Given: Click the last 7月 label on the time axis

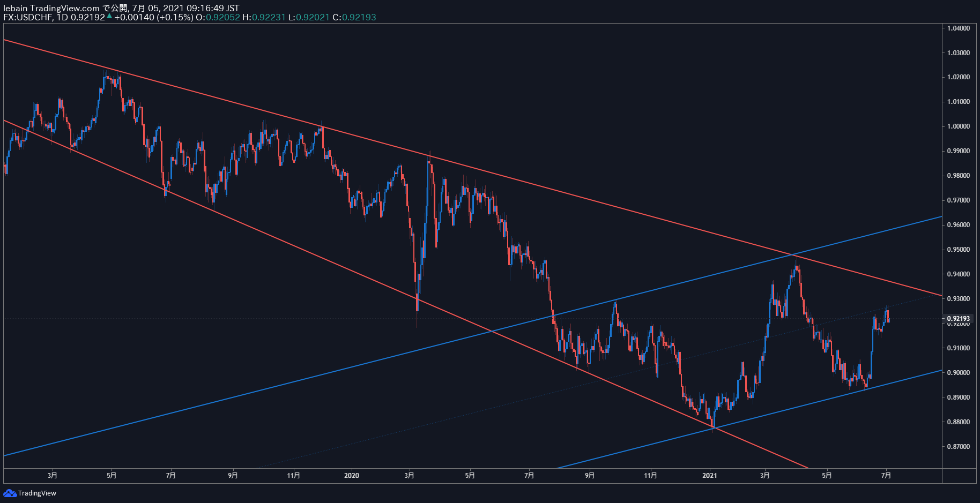Looking at the screenshot, I should 886,476.
